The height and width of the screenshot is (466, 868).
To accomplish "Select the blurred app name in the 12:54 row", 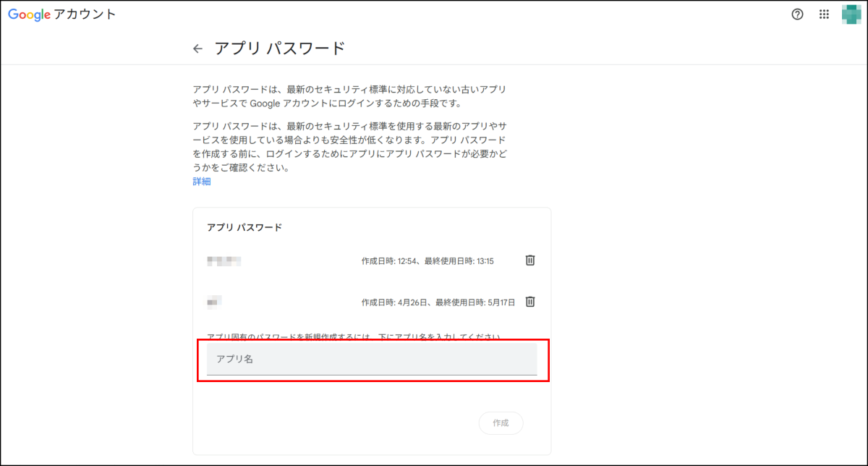I will coord(224,260).
